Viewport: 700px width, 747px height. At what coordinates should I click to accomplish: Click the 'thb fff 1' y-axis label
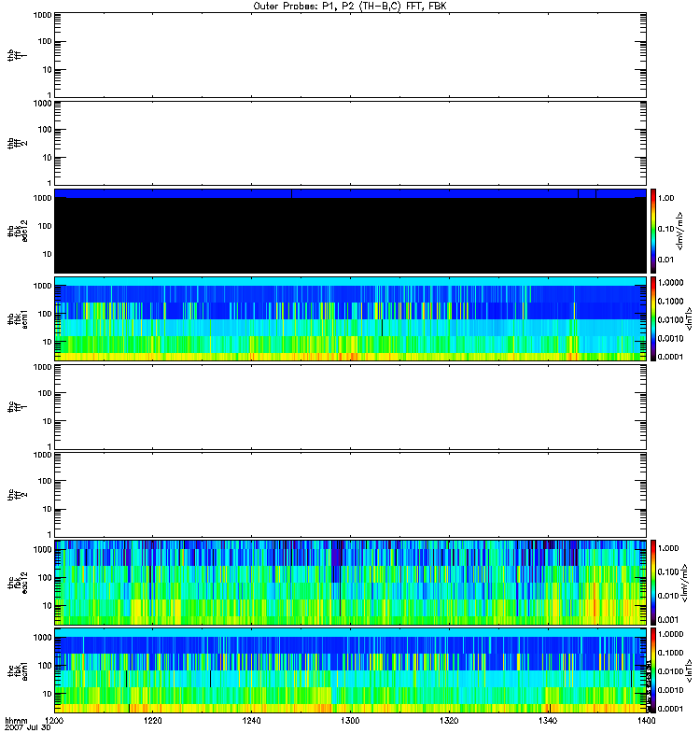click(x=18, y=55)
